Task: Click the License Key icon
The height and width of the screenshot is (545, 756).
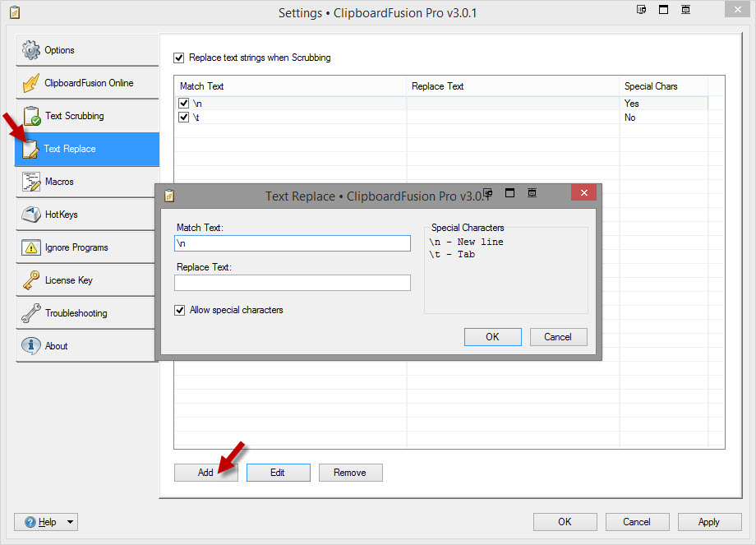Action: (x=31, y=280)
